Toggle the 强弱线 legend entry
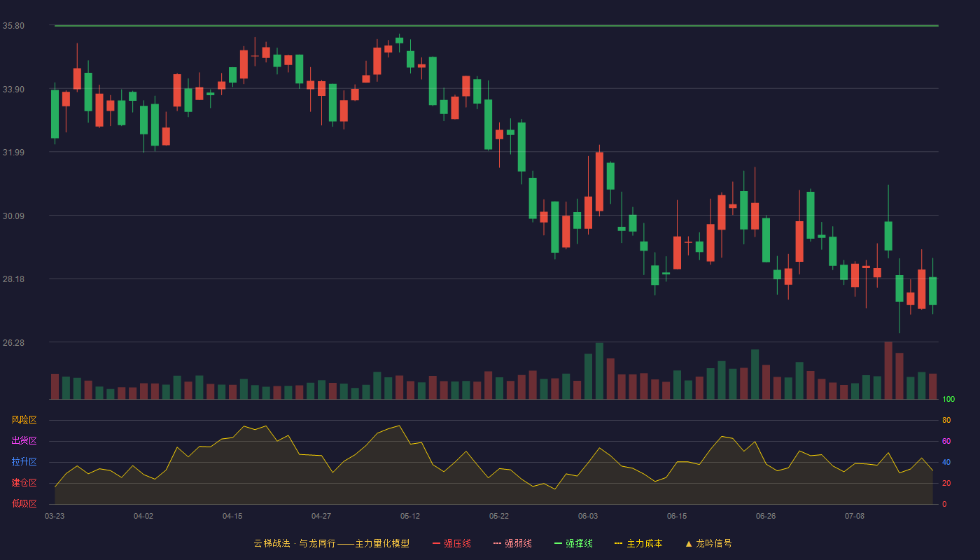 pos(512,543)
